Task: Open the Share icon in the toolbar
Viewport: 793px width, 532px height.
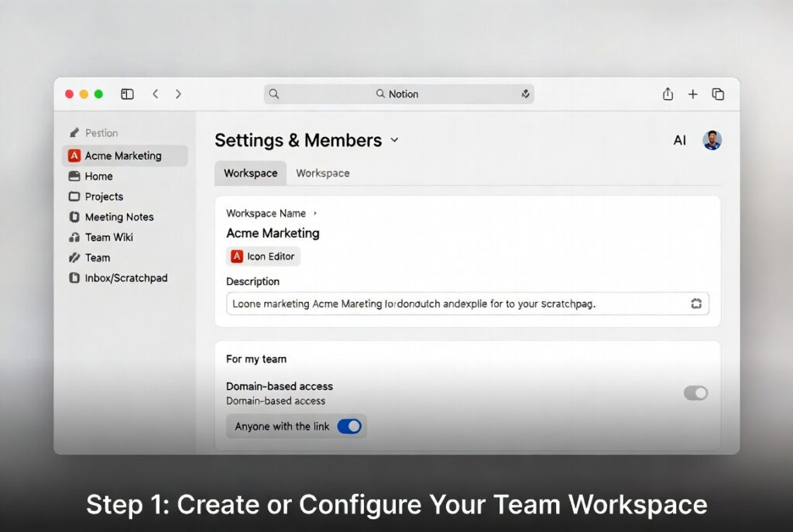Action: [x=668, y=94]
